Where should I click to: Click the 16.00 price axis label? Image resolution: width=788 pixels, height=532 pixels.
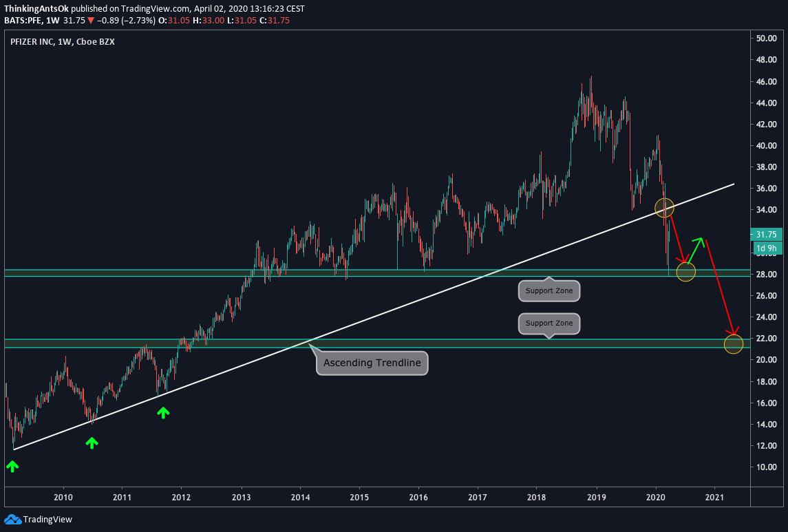(x=766, y=403)
